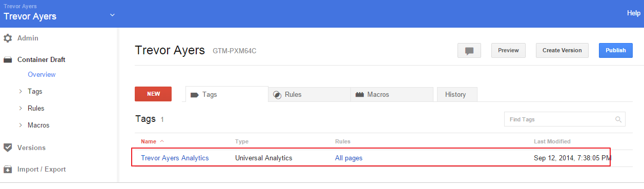Click the Tags tab label icon
644x189 pixels.
[194, 95]
